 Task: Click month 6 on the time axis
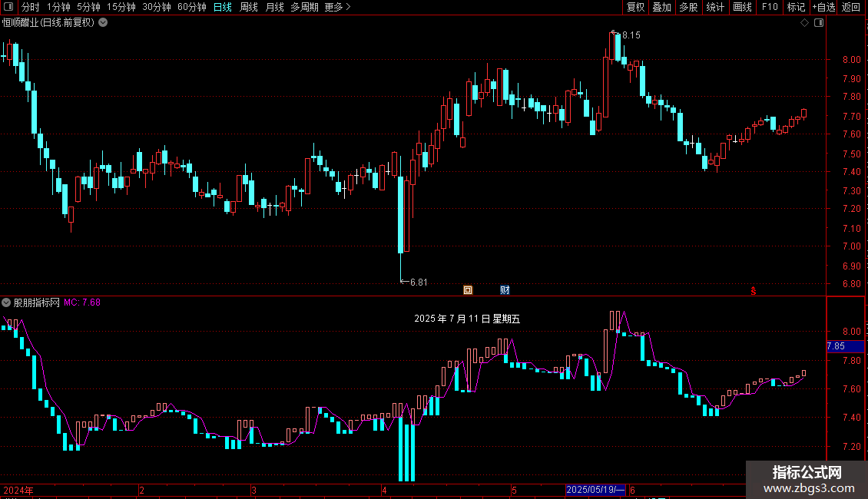[632, 490]
